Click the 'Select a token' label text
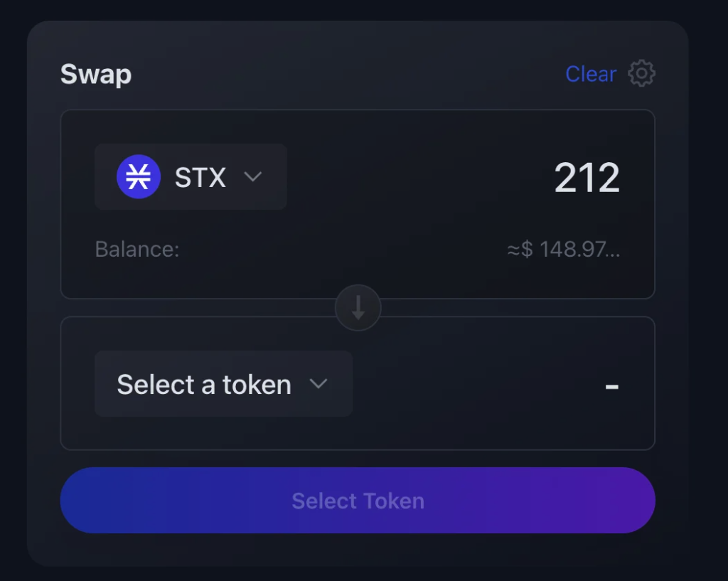 click(204, 385)
